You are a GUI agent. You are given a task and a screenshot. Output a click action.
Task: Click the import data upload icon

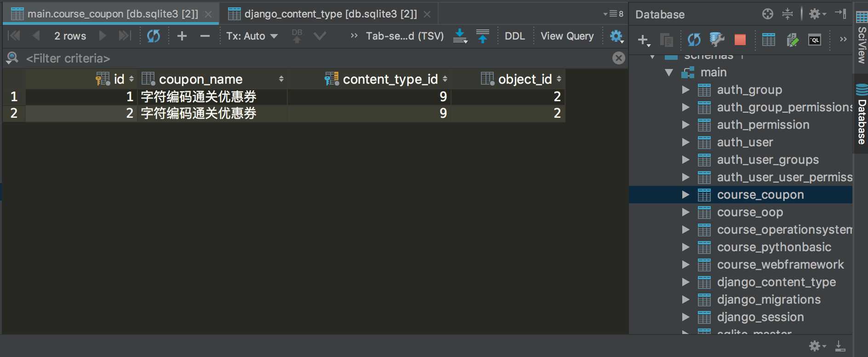(483, 36)
